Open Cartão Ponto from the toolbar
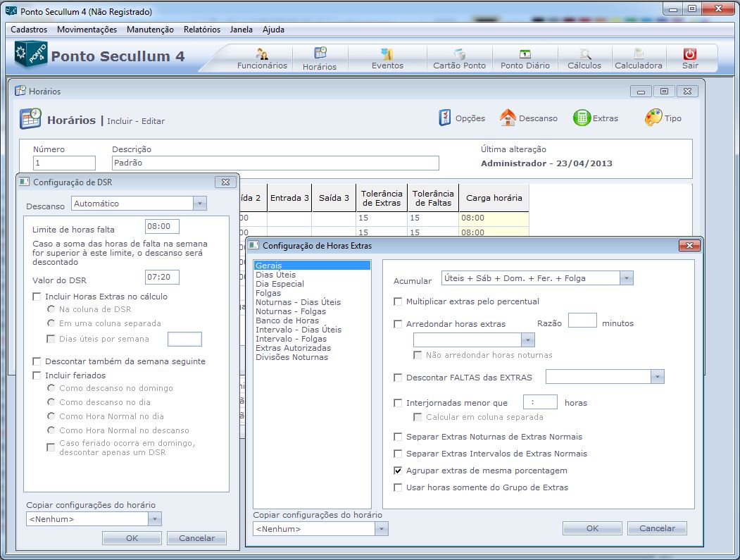This screenshot has width=740, height=560. point(459,59)
